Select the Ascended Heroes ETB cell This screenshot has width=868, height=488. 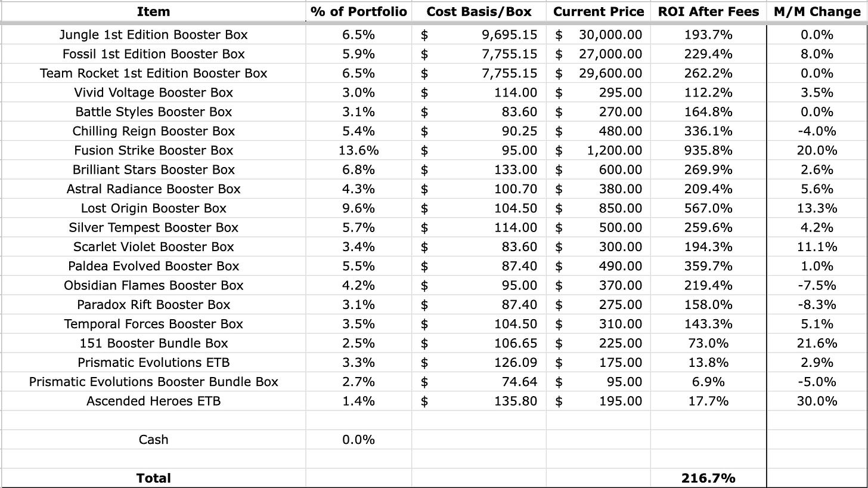[153, 401]
